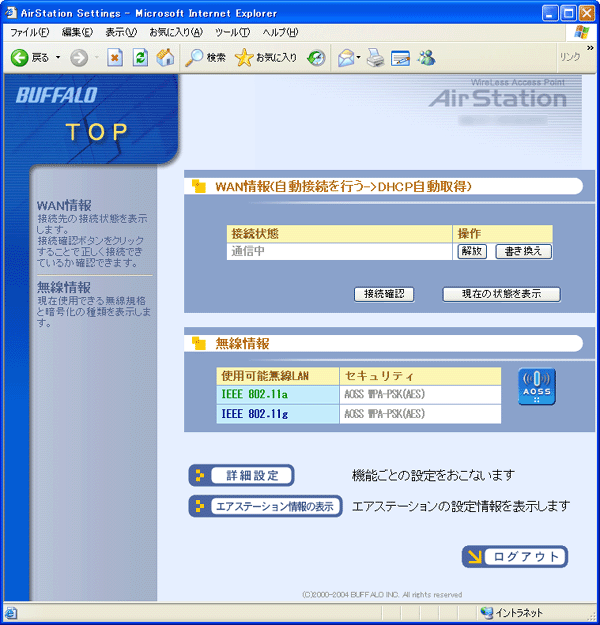
Task: Click the 現在の状態を表示 button
Action: click(x=502, y=295)
